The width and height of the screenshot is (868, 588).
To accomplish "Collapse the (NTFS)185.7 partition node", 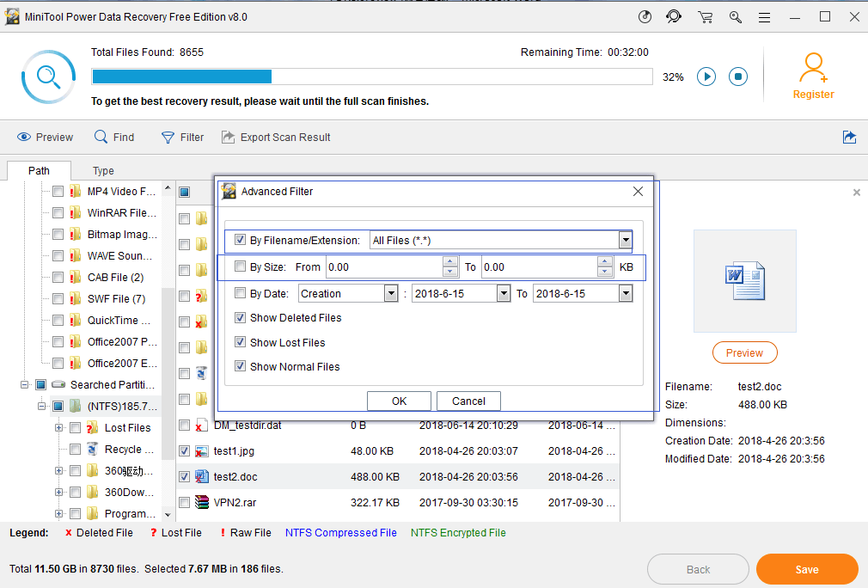I will 41,407.
